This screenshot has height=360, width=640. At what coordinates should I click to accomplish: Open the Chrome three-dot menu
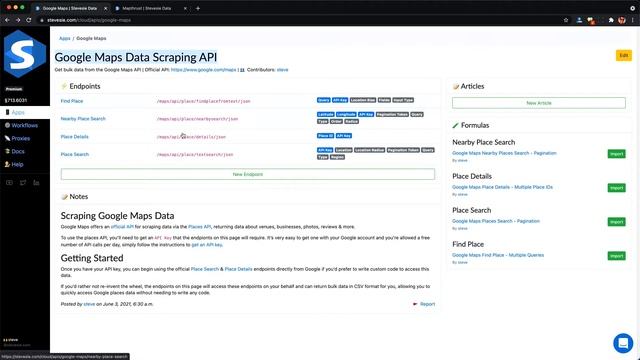coord(633,20)
